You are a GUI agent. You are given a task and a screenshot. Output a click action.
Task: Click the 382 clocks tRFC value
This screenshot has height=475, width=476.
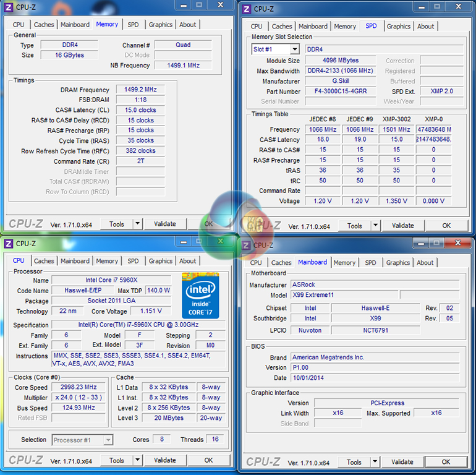coord(140,151)
